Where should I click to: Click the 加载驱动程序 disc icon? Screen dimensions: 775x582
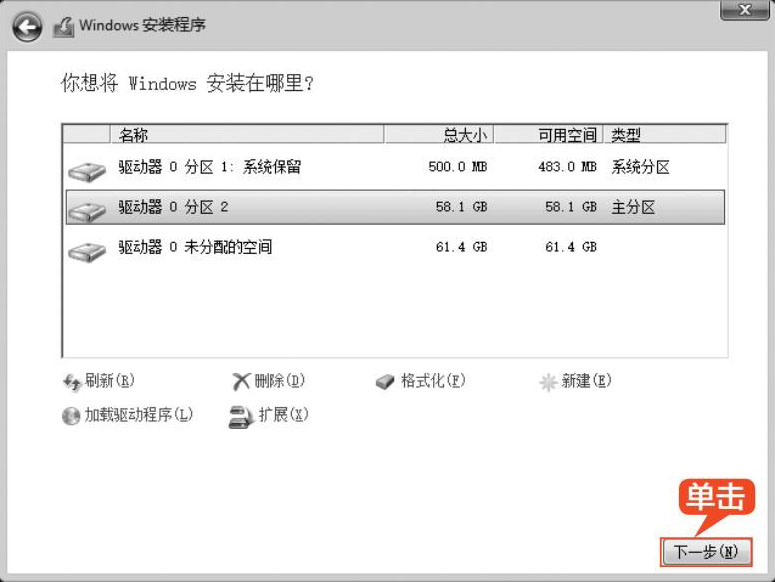(x=71, y=416)
